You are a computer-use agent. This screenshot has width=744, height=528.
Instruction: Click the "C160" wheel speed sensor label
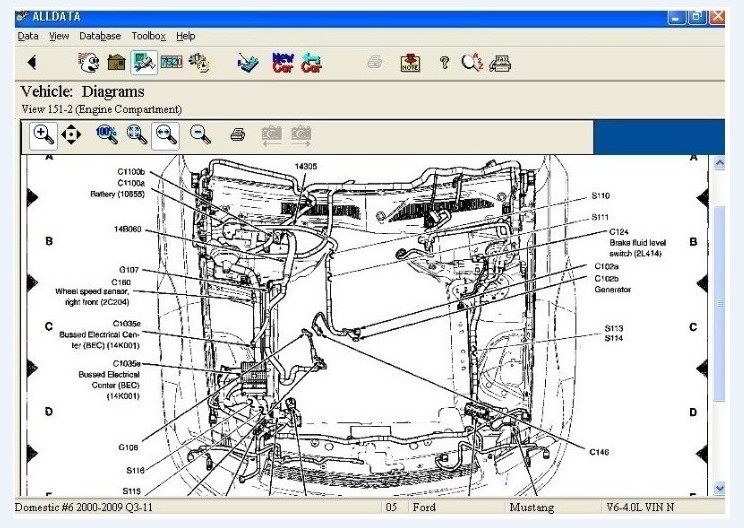[121, 282]
